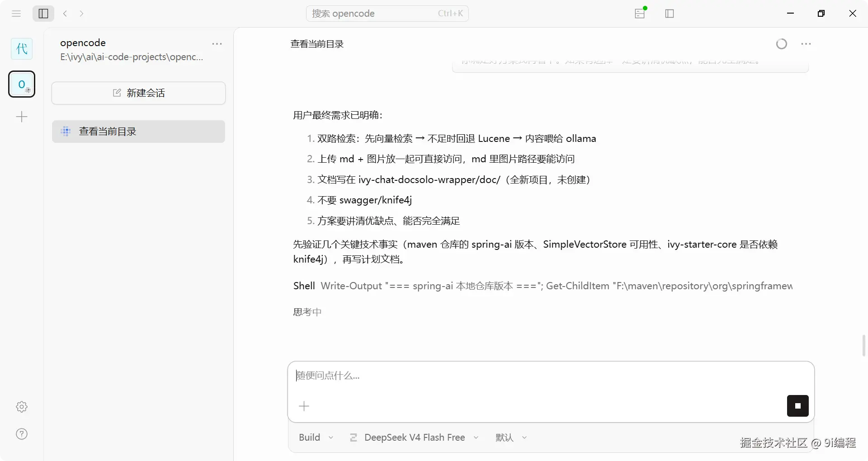Click the opencode project title
Image resolution: width=868 pixels, height=461 pixels.
83,43
